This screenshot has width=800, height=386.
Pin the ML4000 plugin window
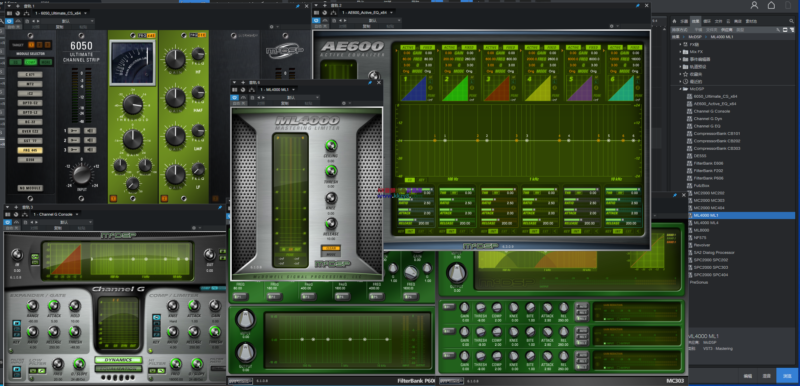(x=371, y=82)
